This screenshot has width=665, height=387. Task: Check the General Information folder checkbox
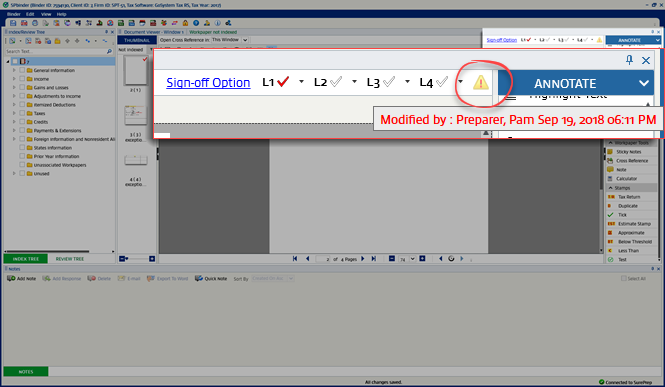click(22, 70)
